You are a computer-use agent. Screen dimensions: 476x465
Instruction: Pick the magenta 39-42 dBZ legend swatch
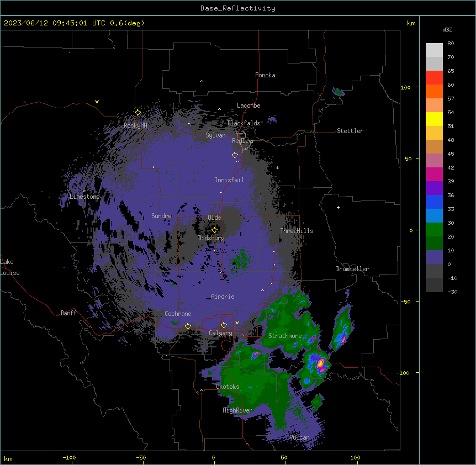point(434,174)
